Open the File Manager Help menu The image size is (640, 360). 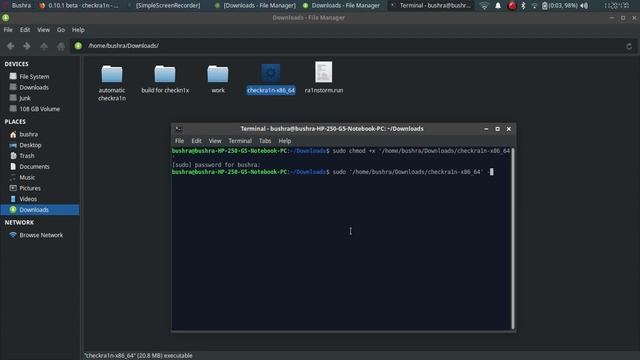point(78,30)
